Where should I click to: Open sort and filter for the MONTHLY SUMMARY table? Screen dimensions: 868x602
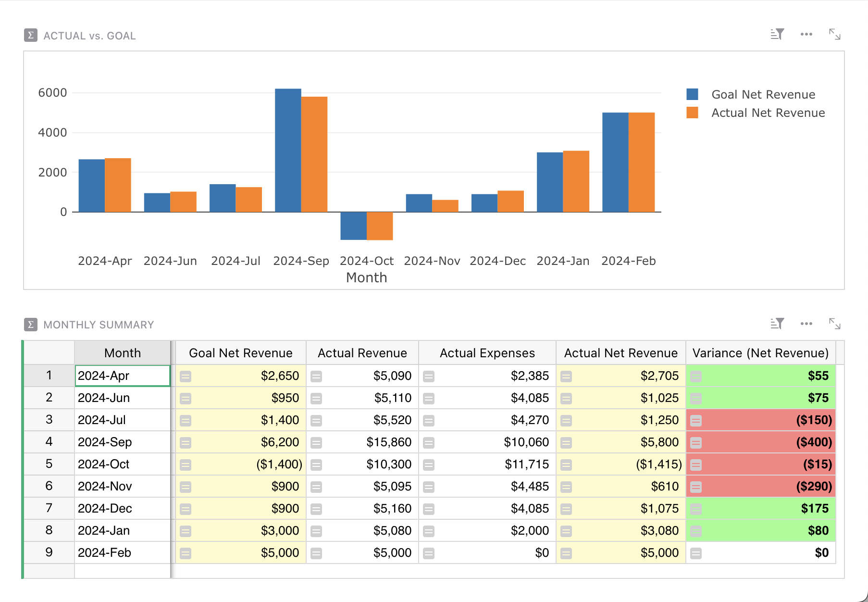(777, 324)
